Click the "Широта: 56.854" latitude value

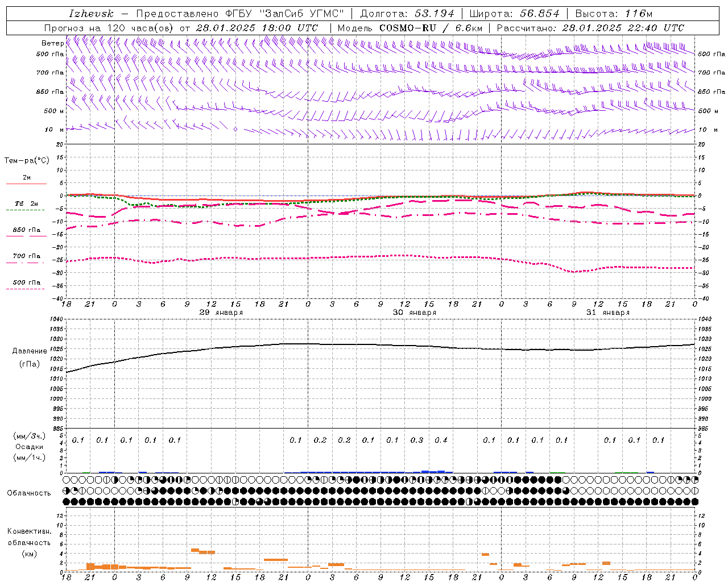pos(515,14)
